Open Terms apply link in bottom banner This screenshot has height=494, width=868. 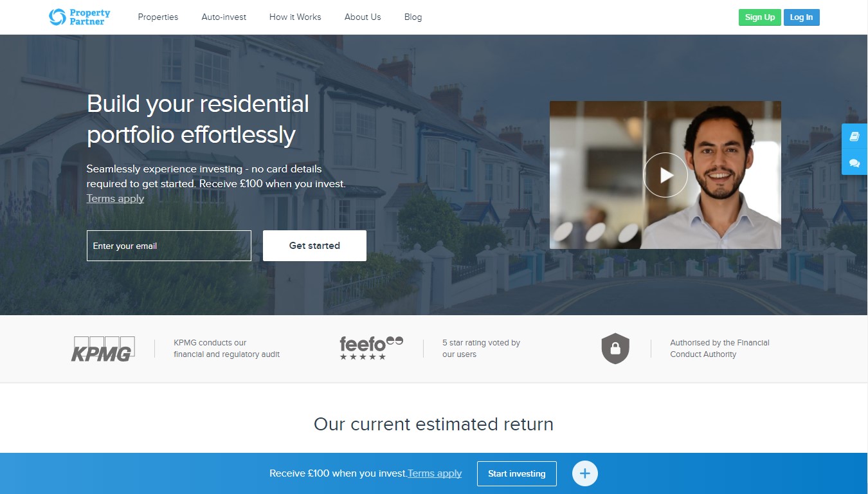[x=435, y=473]
